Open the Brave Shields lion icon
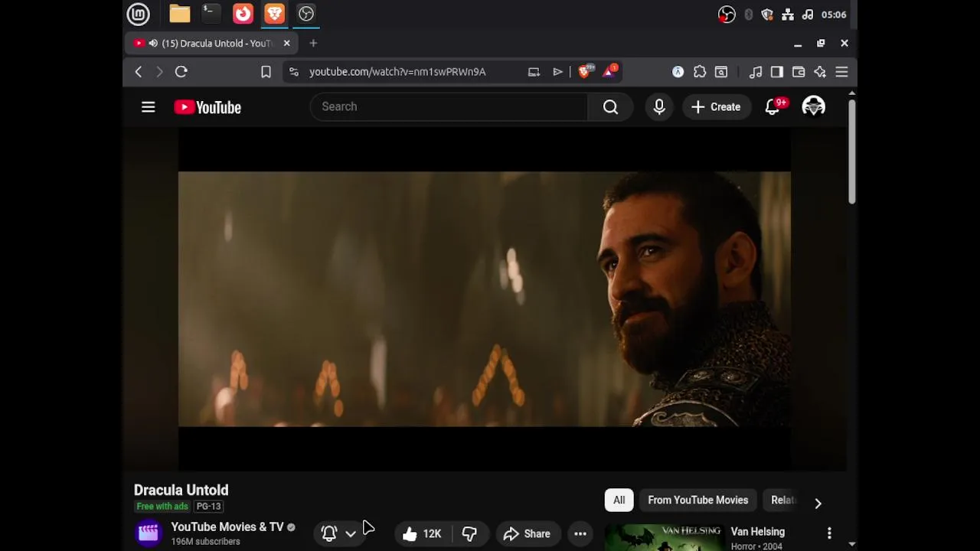 586,72
